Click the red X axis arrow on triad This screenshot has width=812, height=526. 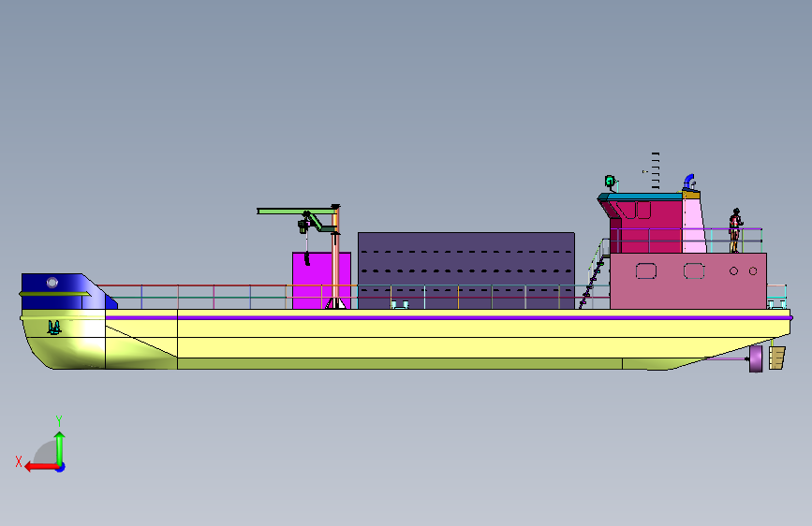click(x=41, y=467)
